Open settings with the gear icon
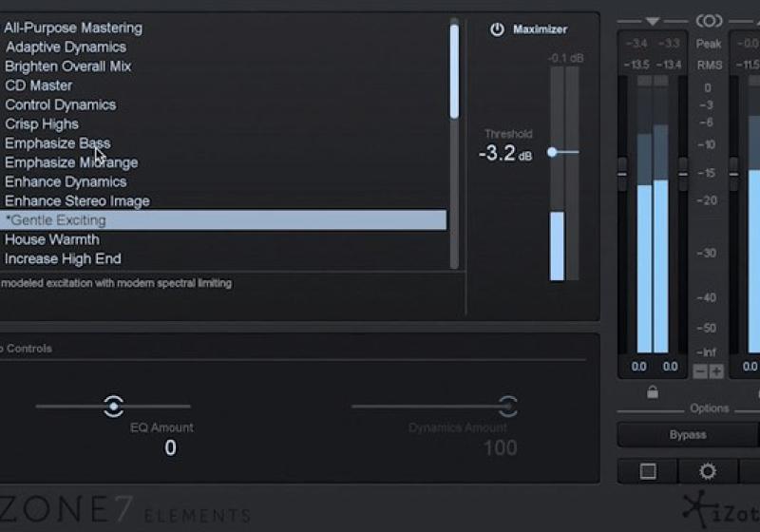 pos(708,471)
